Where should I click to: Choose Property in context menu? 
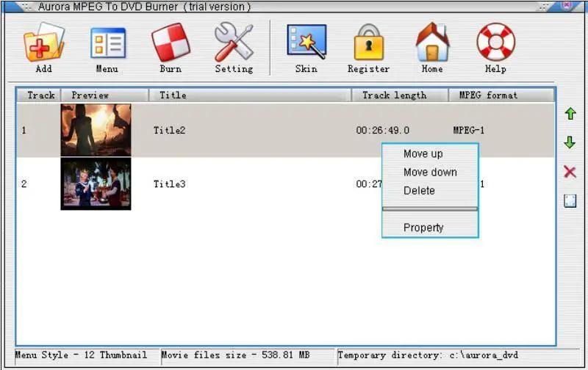423,228
